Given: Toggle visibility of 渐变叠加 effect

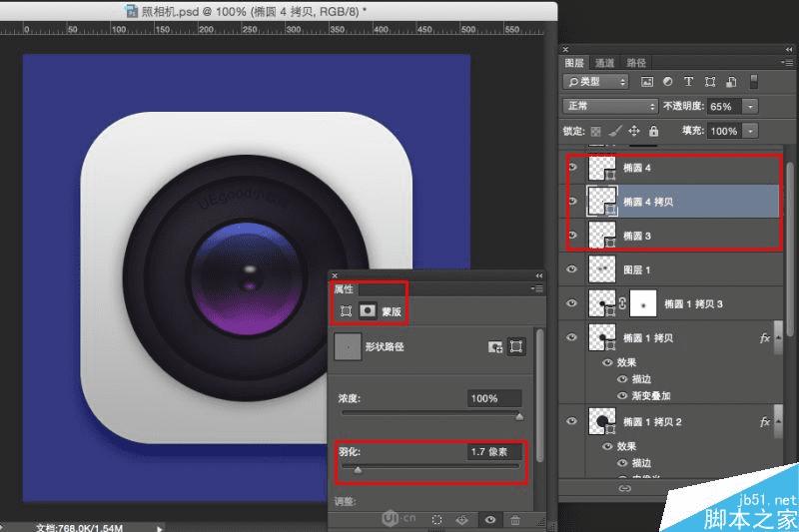Looking at the screenshot, I should coord(622,394).
